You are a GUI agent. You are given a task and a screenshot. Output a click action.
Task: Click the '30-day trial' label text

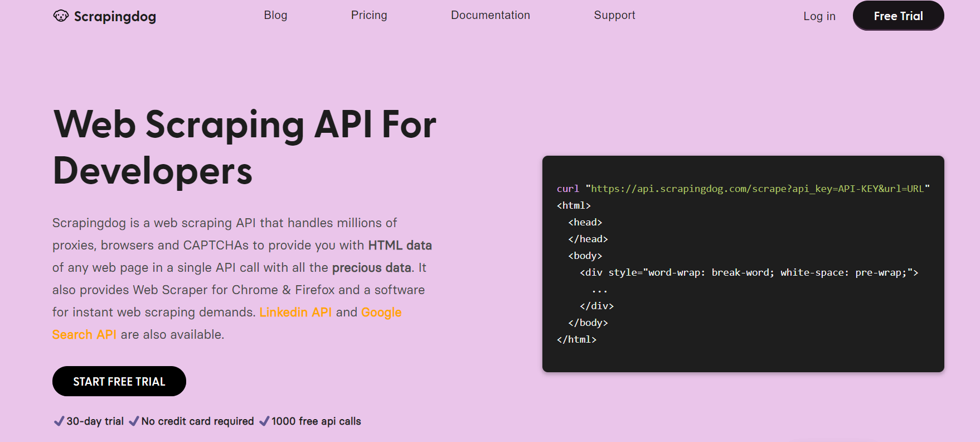(x=95, y=421)
